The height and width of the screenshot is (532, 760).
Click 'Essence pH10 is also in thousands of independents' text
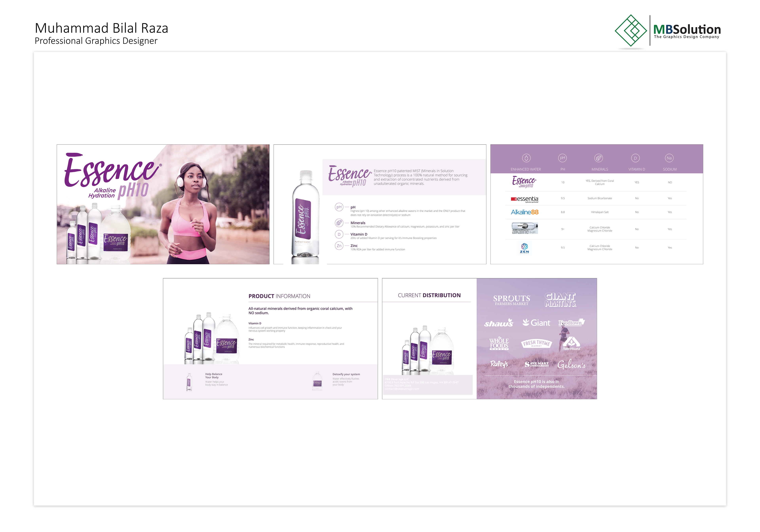pyautogui.click(x=536, y=384)
